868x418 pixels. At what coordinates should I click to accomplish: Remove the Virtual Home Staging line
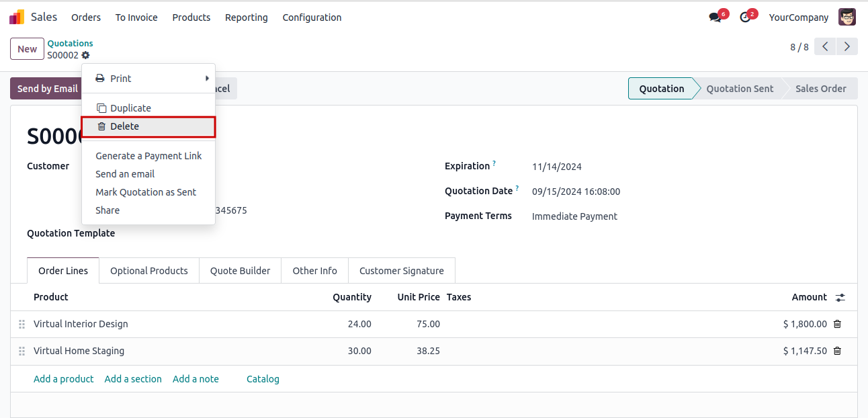pyautogui.click(x=837, y=351)
